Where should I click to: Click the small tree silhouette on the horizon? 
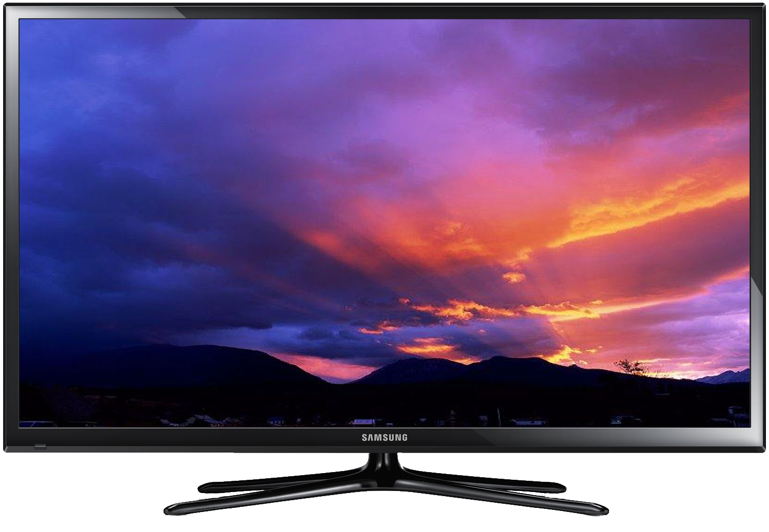pos(630,366)
